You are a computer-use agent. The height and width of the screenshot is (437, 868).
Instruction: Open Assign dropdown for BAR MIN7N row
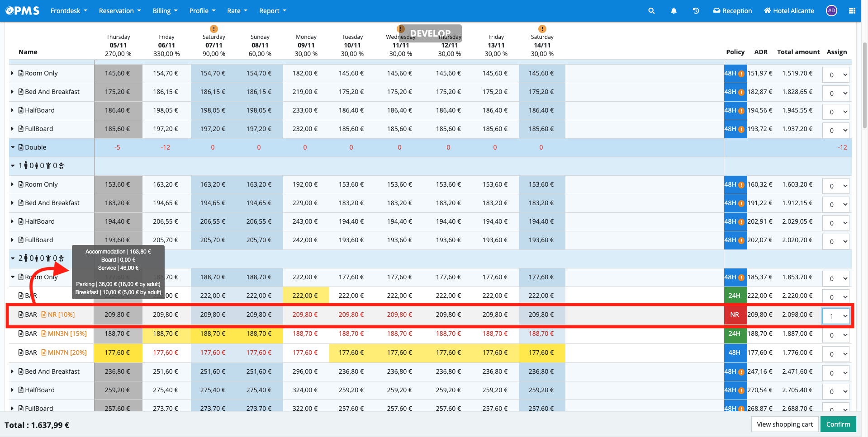pyautogui.click(x=835, y=354)
